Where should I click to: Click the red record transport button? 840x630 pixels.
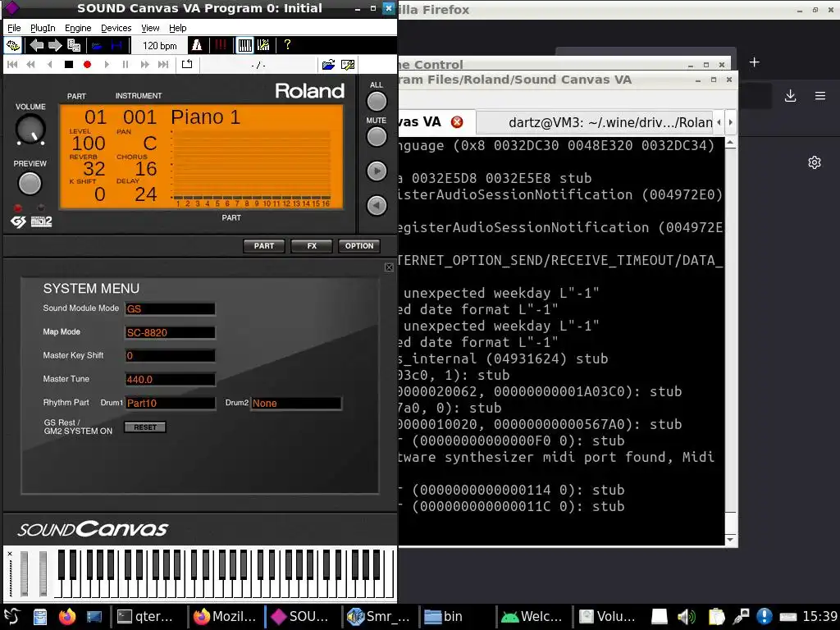pos(87,65)
